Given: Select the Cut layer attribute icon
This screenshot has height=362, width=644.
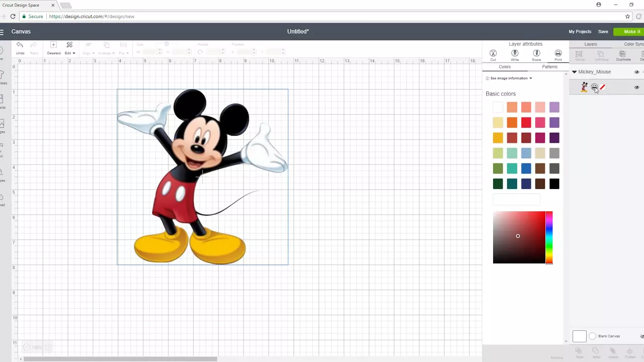Looking at the screenshot, I should (x=493, y=53).
